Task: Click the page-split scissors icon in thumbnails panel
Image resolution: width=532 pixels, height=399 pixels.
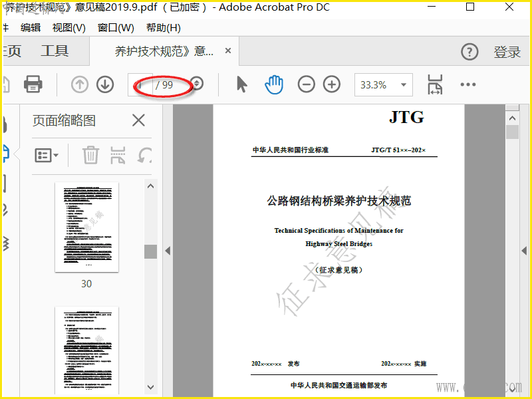Action: coord(118,155)
